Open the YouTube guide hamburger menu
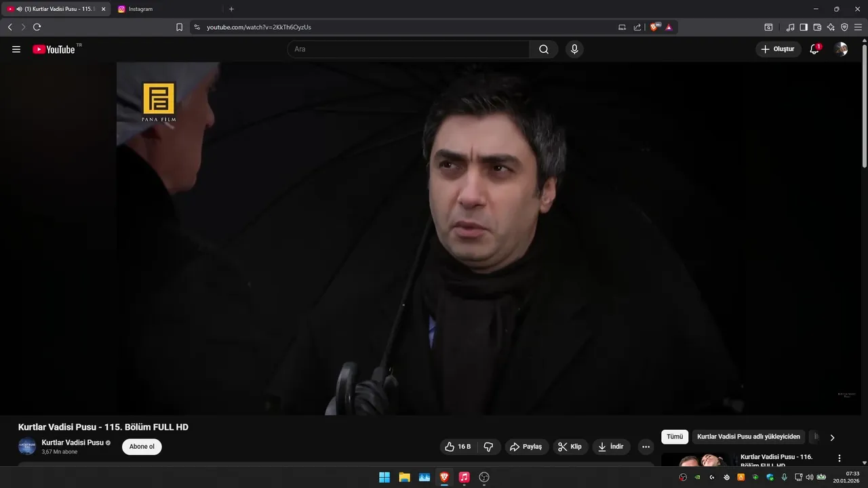This screenshot has width=868, height=488. tap(16, 49)
